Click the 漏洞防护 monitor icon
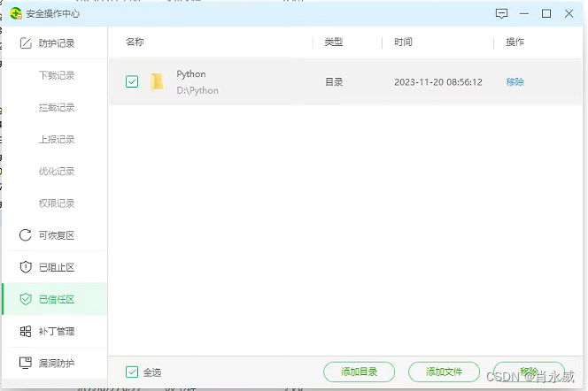The height and width of the screenshot is (391, 588). click(25, 363)
